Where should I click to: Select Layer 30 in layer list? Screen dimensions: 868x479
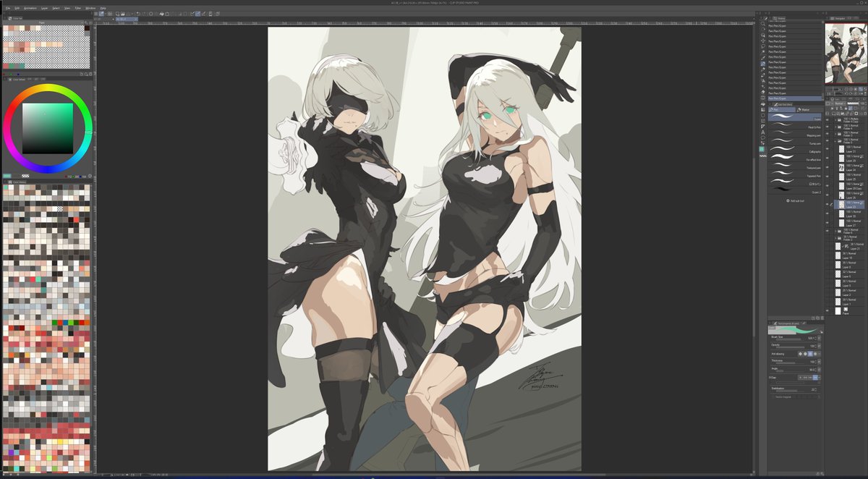[851, 213]
